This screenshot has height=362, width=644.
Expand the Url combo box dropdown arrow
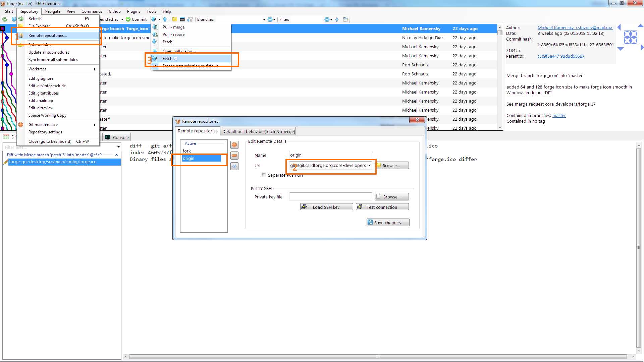click(x=369, y=166)
